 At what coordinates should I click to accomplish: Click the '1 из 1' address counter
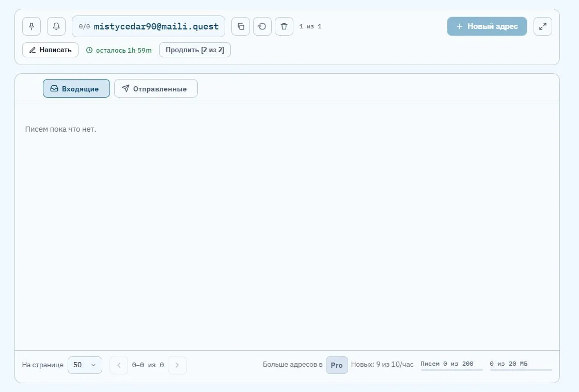pos(310,26)
